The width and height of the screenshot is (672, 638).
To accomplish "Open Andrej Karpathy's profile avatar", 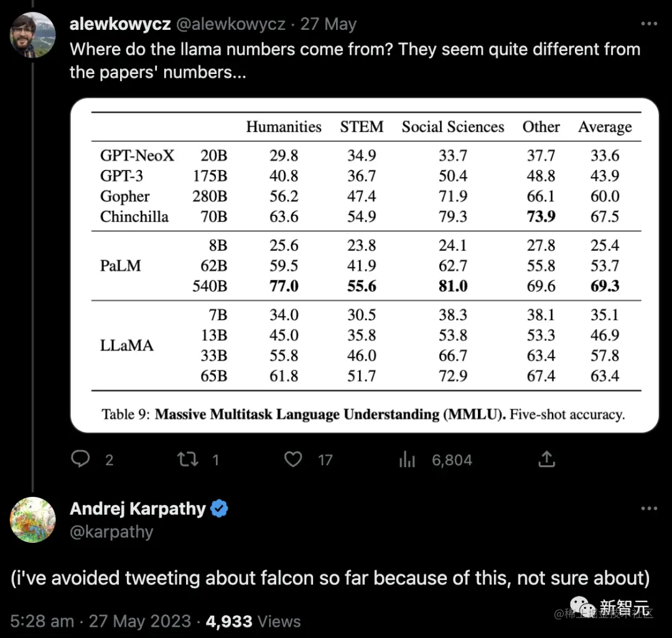I will 33,519.
